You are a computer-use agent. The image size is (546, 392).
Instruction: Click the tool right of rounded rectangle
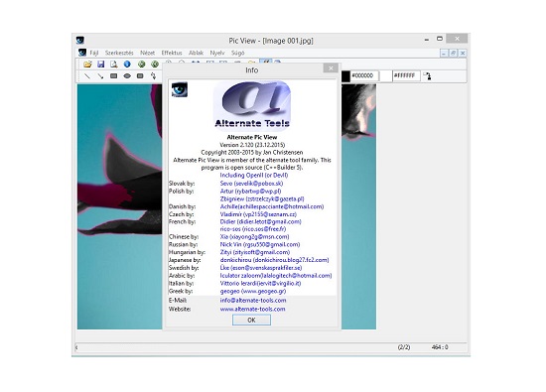(153, 75)
